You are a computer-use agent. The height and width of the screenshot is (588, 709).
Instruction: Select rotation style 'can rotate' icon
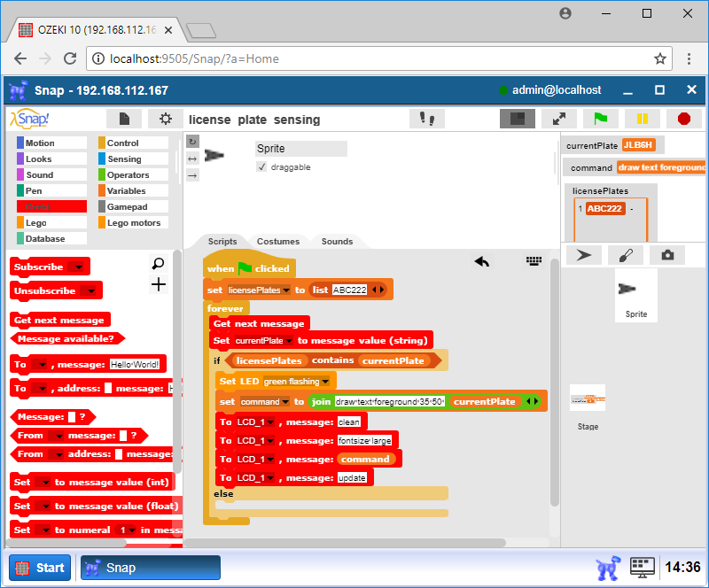click(x=192, y=142)
